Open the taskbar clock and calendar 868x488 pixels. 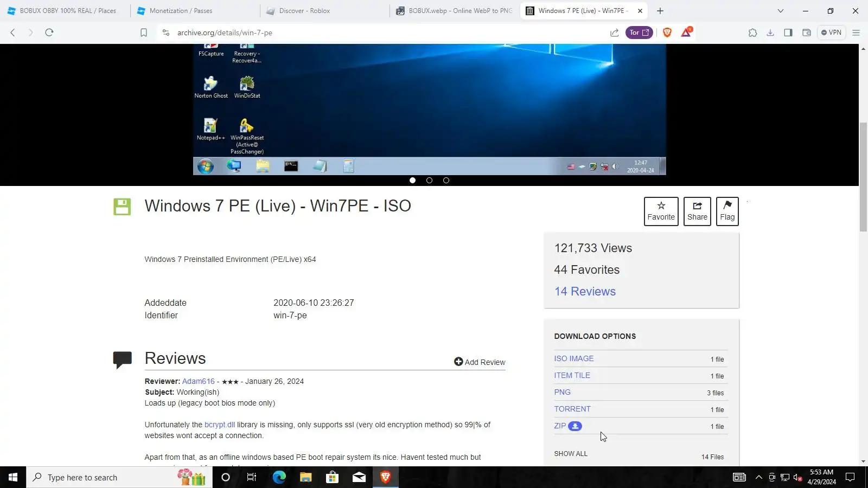point(821,477)
